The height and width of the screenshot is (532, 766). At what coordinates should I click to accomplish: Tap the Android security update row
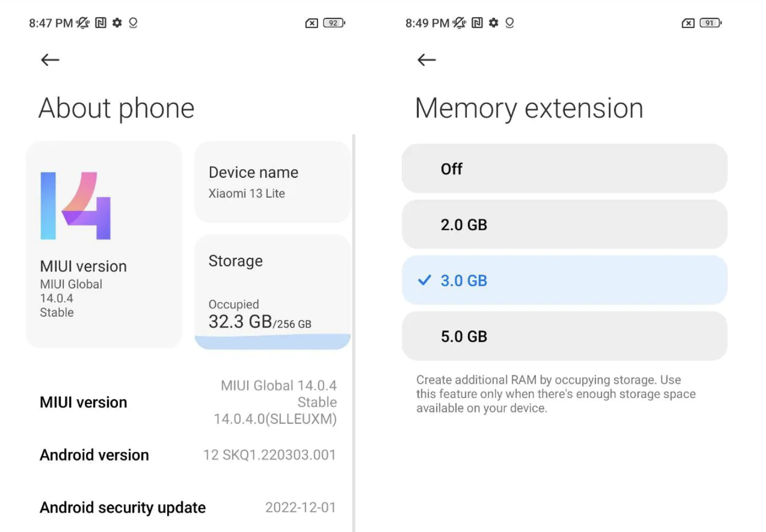[188, 508]
